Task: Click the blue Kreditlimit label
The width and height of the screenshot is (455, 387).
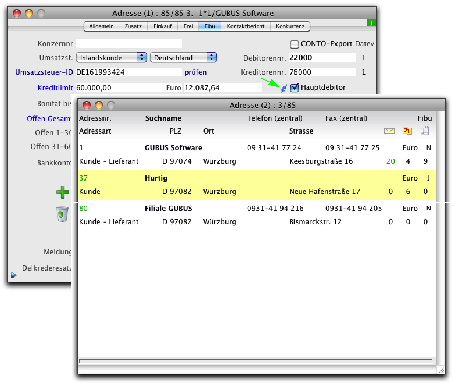Action: click(55, 88)
